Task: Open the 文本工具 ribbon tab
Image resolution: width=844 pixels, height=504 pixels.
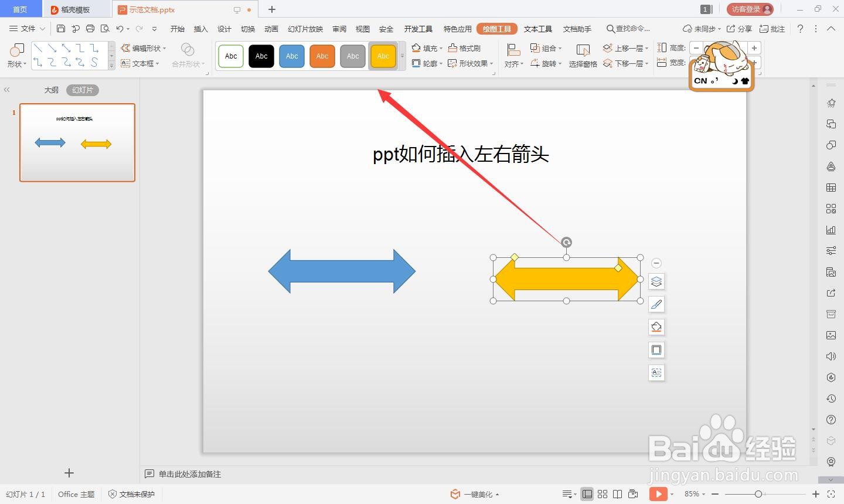Action: point(538,29)
